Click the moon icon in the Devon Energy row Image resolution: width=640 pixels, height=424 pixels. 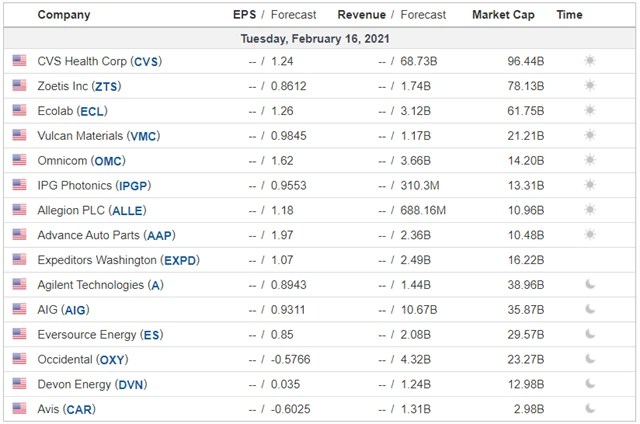point(590,383)
